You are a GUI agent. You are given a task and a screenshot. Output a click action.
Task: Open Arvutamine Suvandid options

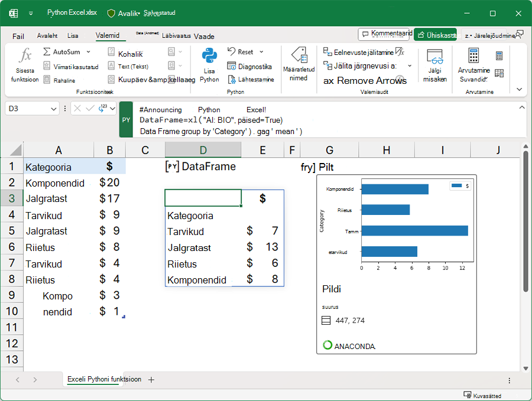click(x=473, y=66)
